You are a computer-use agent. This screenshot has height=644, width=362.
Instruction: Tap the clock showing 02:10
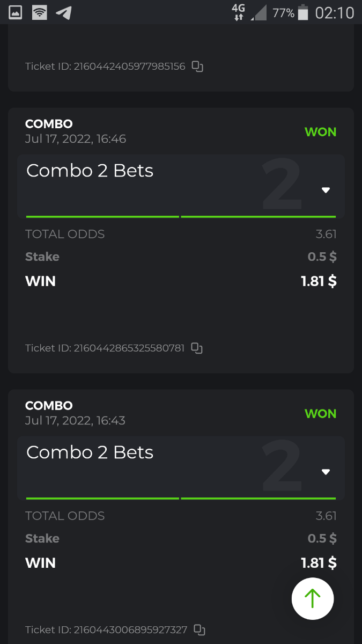335,12
